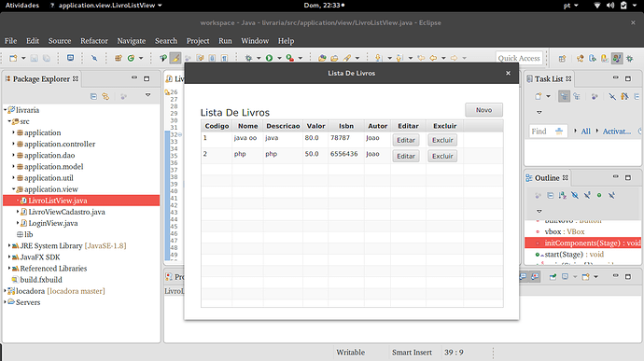Select vbox : VBox field in Outline
This screenshot has width=644, height=361.
tap(565, 231)
